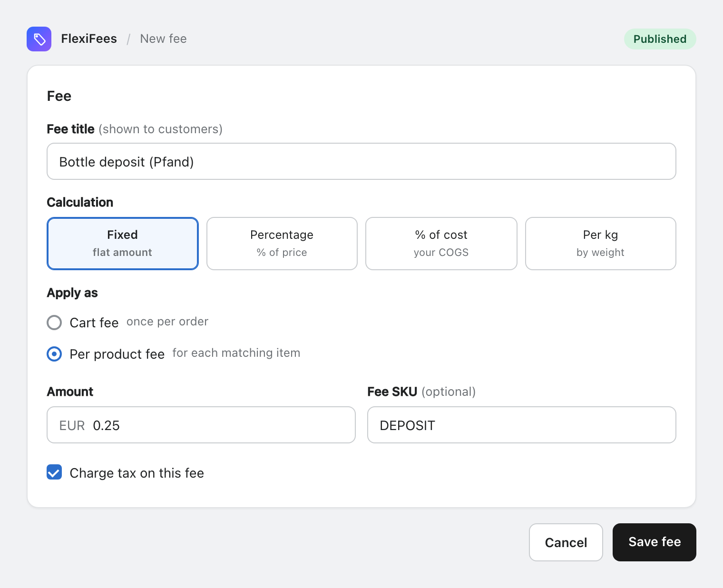Click the Calculation label

tap(80, 202)
